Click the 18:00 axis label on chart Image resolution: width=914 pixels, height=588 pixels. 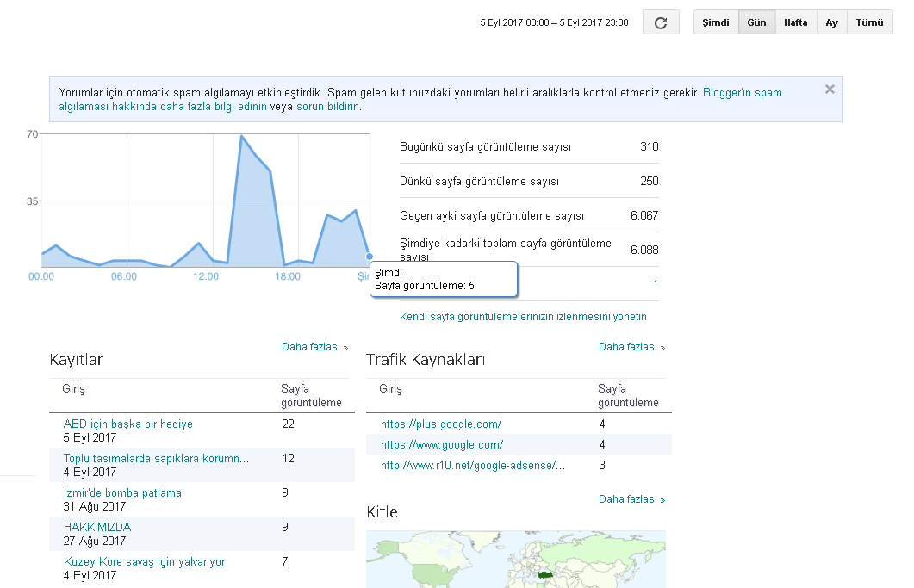(288, 277)
